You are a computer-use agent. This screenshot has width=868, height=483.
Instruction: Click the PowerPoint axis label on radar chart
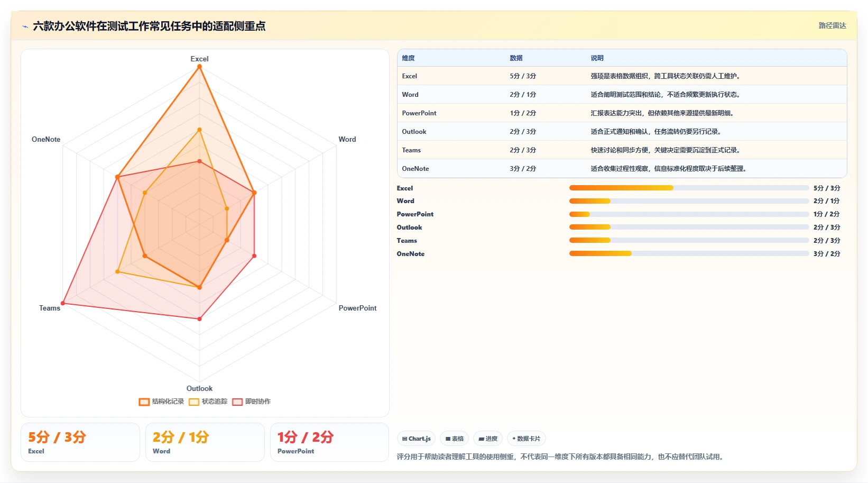coord(357,308)
